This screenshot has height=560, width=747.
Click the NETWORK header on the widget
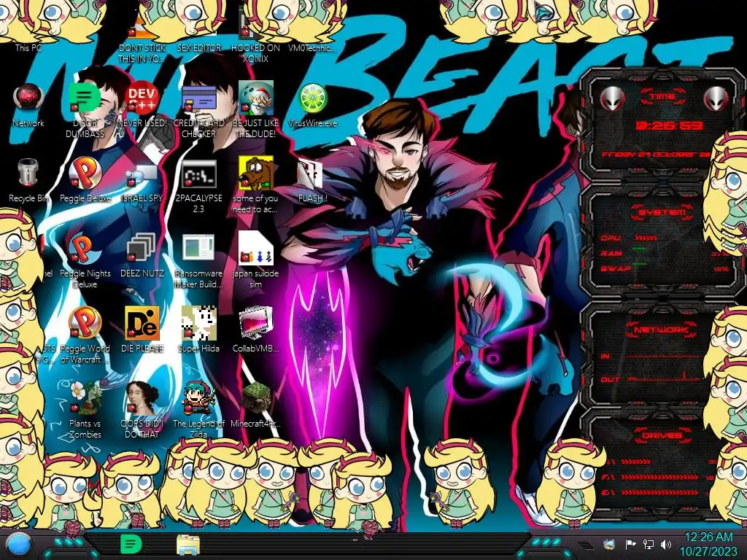[x=662, y=330]
